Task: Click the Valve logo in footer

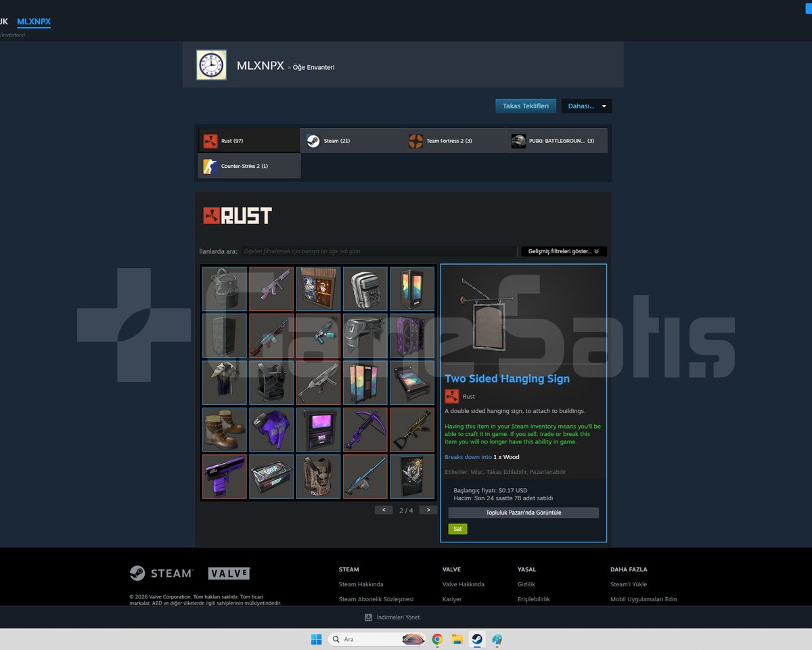Action: click(229, 573)
